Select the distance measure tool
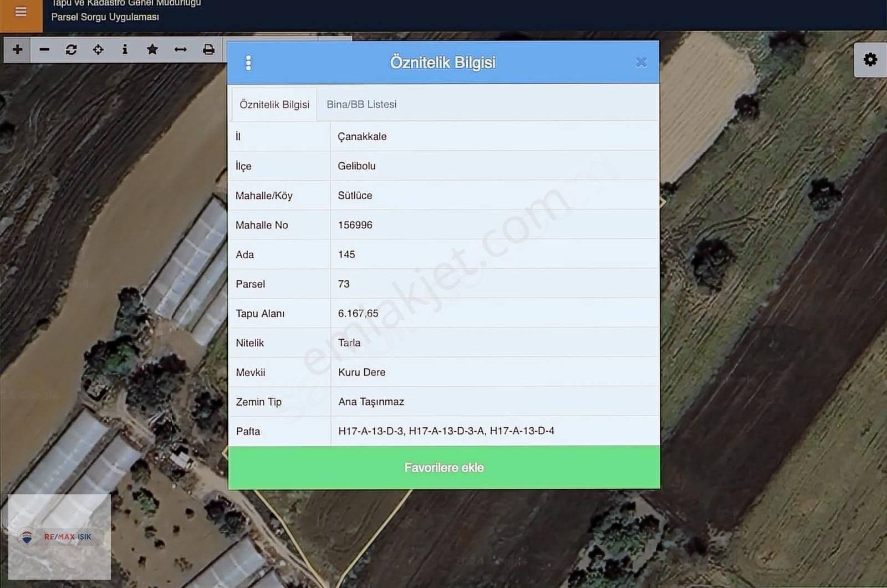 click(x=181, y=49)
